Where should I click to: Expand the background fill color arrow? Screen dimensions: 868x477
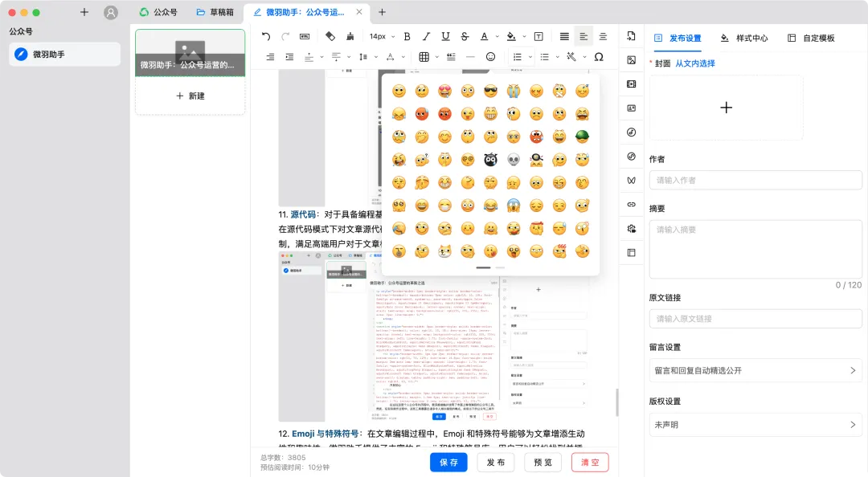(x=524, y=36)
